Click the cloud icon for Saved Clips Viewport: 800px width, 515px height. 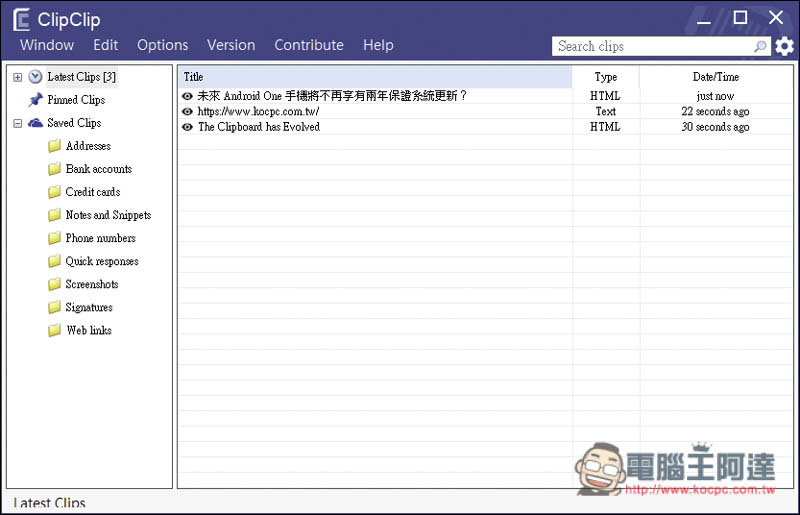tap(35, 123)
